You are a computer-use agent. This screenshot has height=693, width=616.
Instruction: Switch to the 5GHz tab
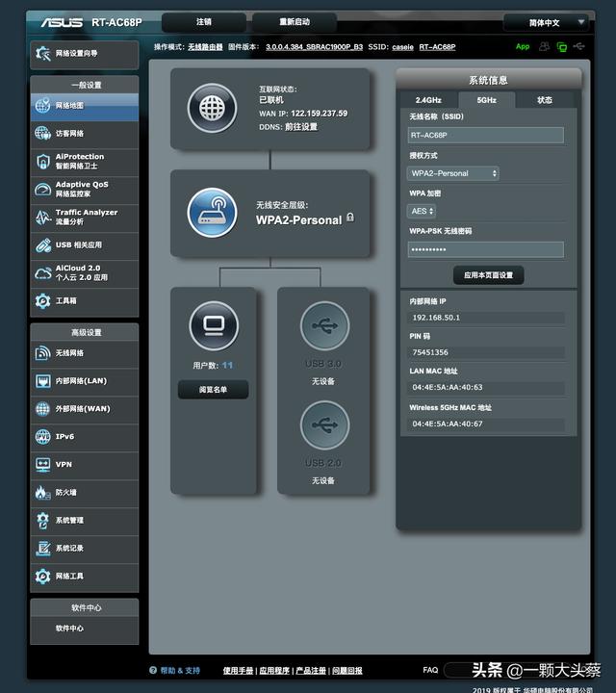(486, 100)
